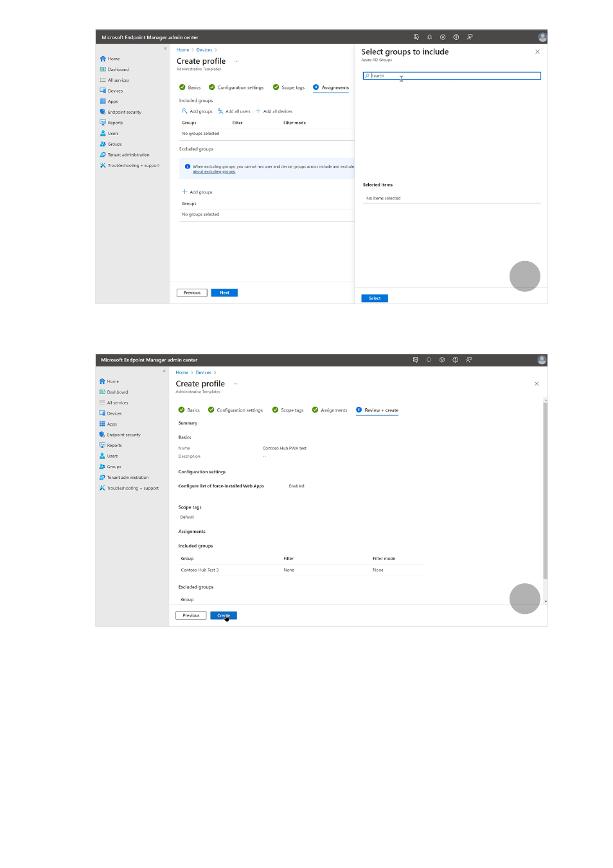The width and height of the screenshot is (613, 868).
Task: Select Configuration settings step in the upper window
Action: pyautogui.click(x=240, y=88)
